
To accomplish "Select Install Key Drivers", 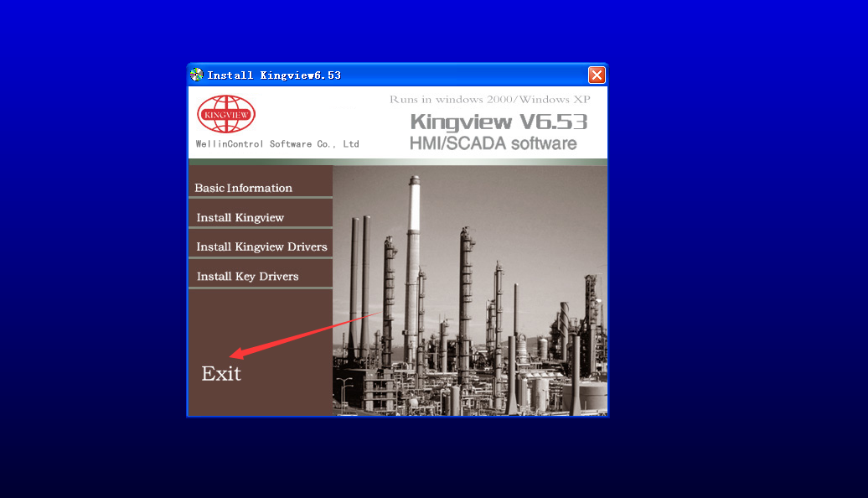I will [247, 277].
